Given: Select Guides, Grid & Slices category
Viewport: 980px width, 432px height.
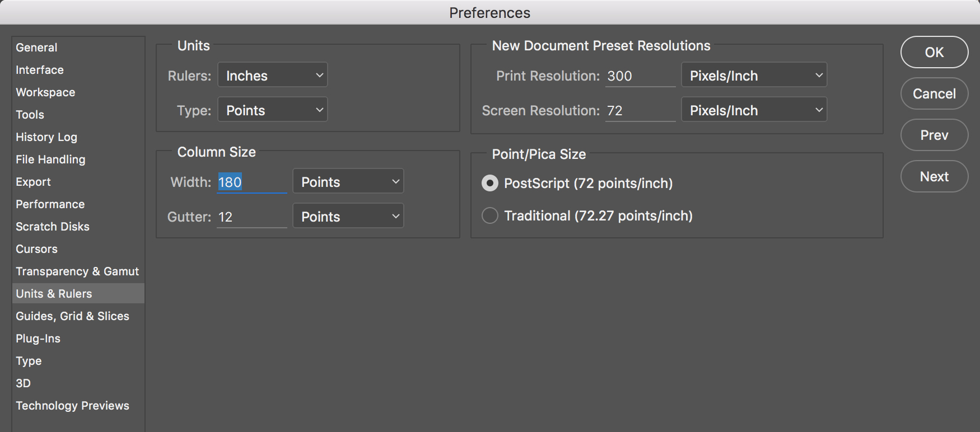Looking at the screenshot, I should [72, 316].
